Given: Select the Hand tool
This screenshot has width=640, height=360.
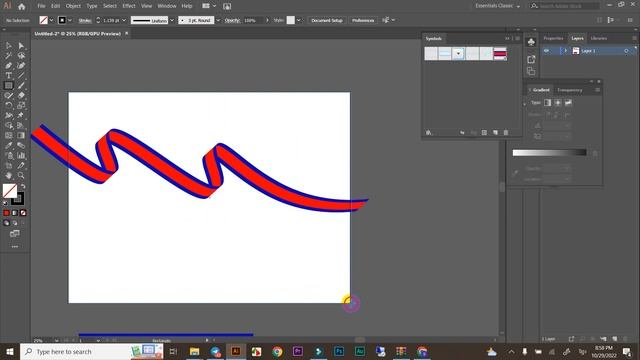Looking at the screenshot, I should point(9,176).
